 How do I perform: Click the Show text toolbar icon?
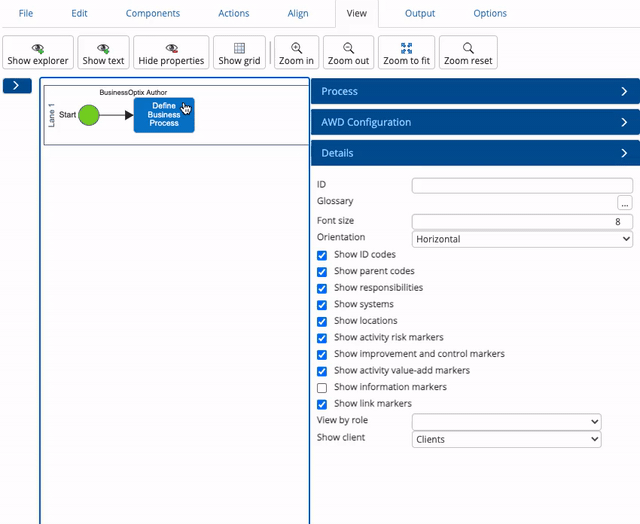(103, 47)
